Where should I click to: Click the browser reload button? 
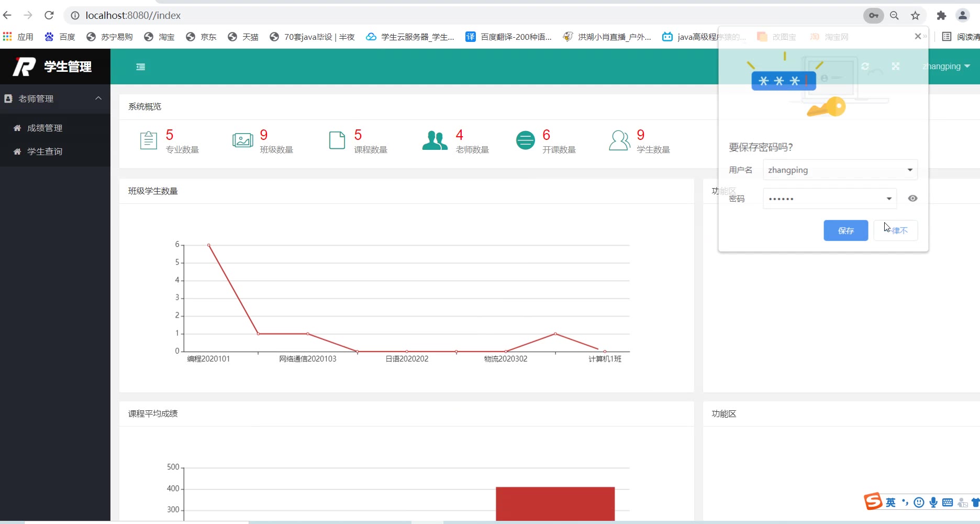(49, 15)
